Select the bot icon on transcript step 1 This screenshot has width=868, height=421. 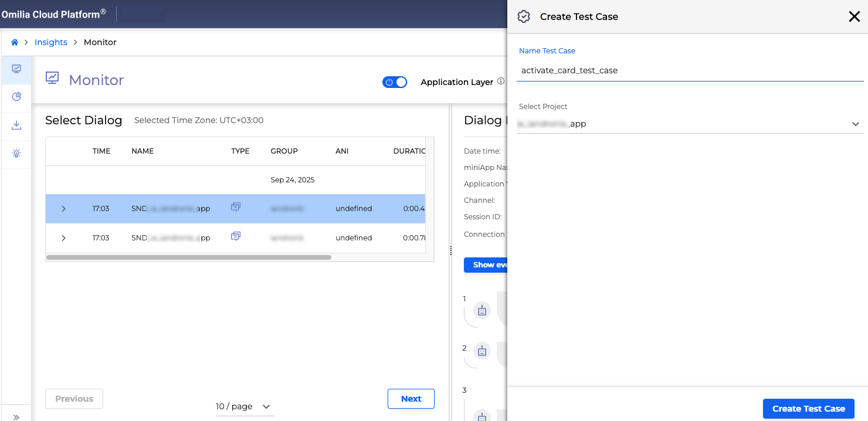click(x=482, y=310)
